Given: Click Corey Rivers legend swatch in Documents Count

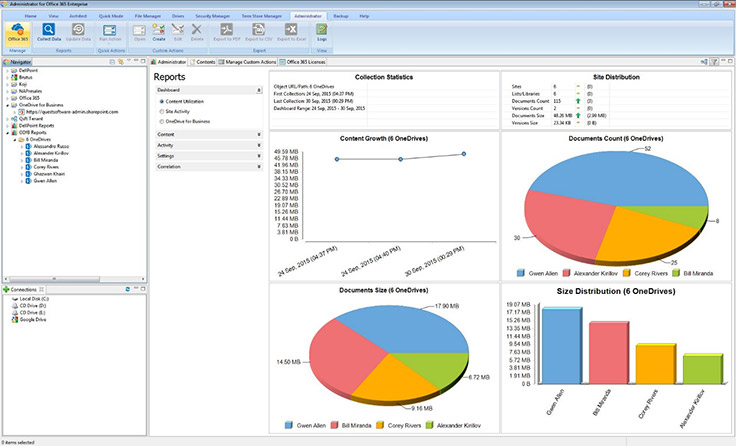Looking at the screenshot, I should point(626,273).
